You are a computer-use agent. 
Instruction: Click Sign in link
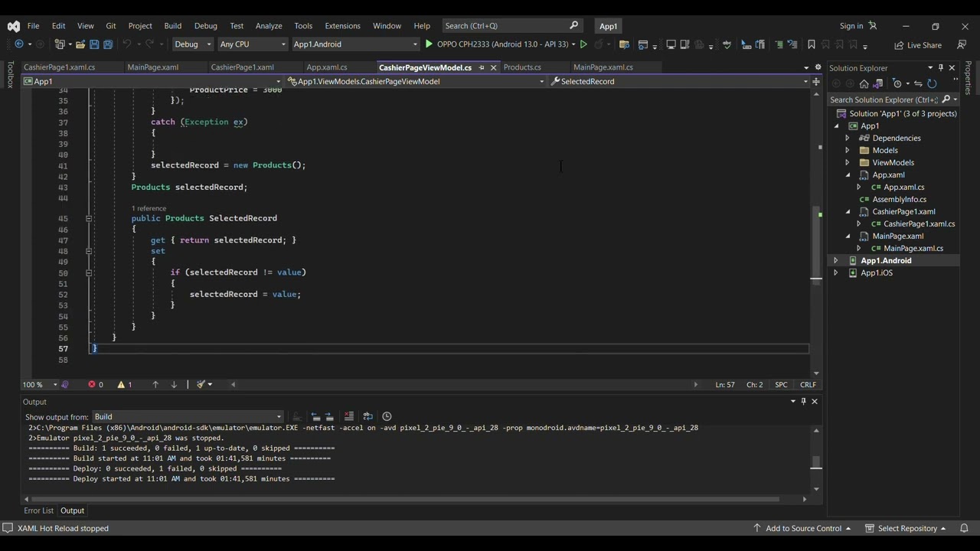click(851, 26)
